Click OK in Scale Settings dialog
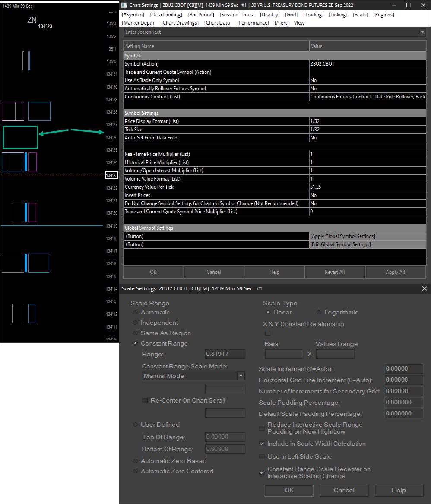431x504 pixels. pos(289,491)
